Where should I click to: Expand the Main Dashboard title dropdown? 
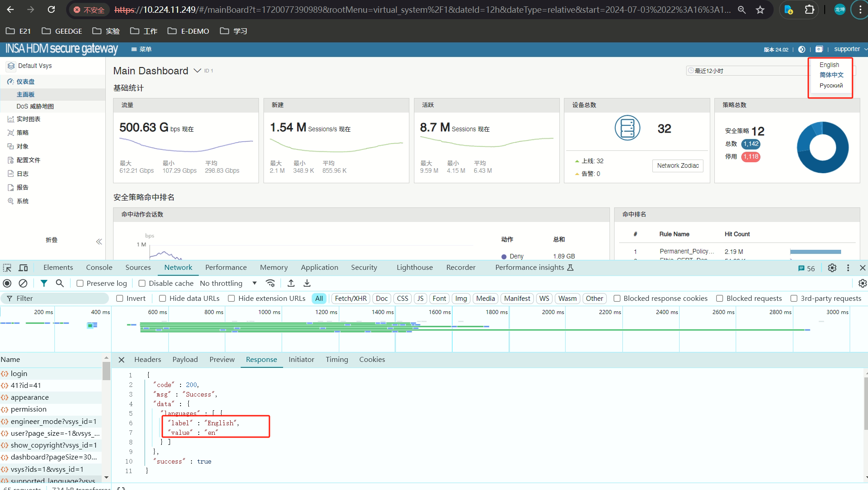pyautogui.click(x=197, y=71)
